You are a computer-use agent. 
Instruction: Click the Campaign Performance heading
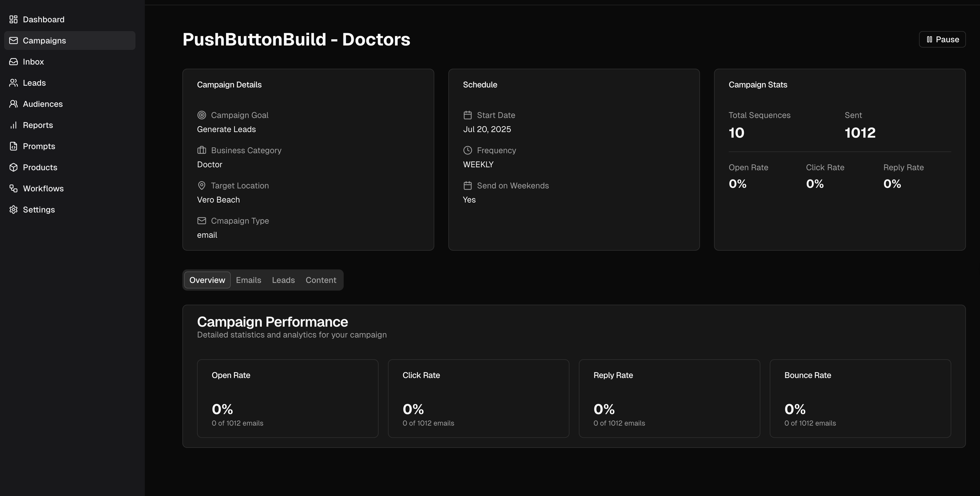click(272, 322)
